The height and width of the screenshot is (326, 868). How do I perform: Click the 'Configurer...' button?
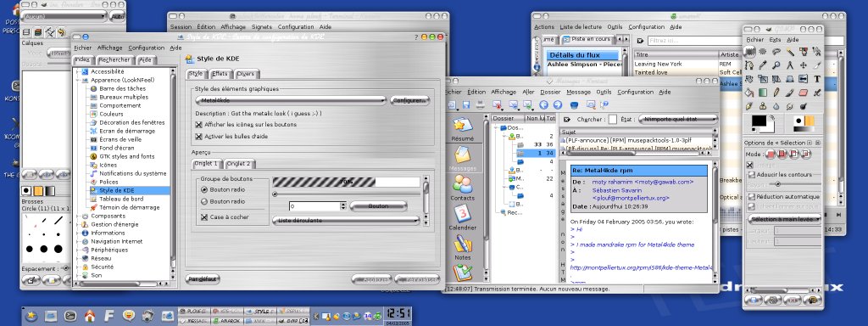point(409,100)
